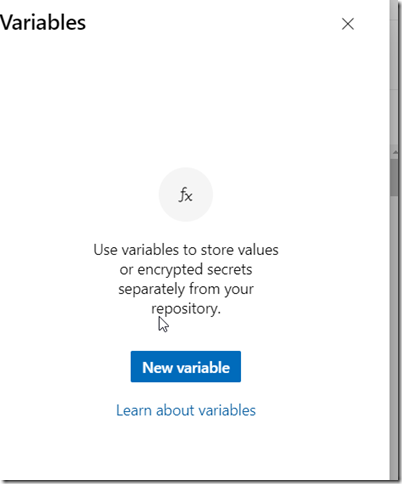
Task: Click the gray circle behind fx
Action: [186, 195]
